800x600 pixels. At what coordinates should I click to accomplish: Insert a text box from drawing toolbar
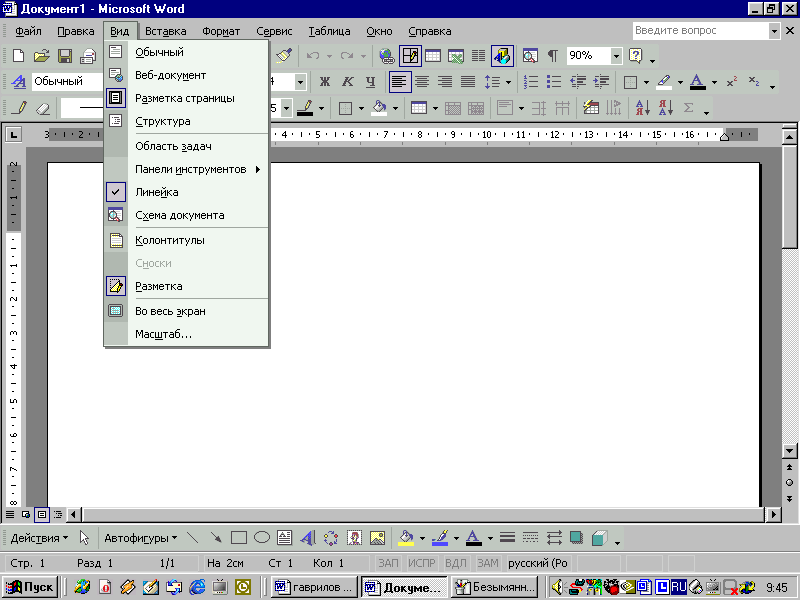point(285,538)
